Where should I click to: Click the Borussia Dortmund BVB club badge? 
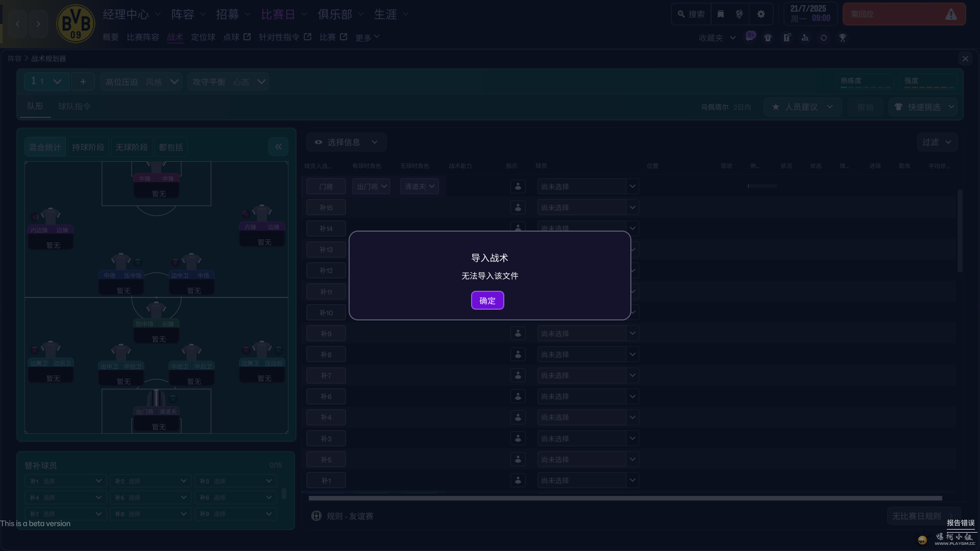[76, 24]
